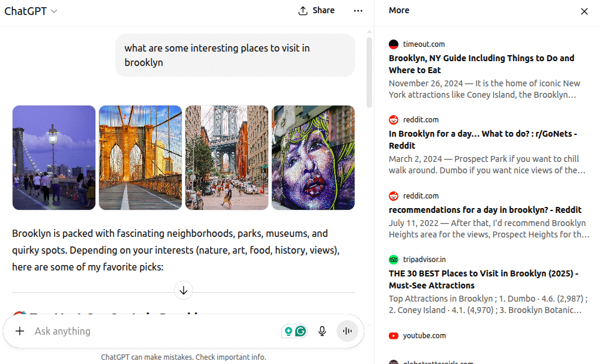This screenshot has height=364, width=600.
Task: Click the Share button
Action: click(x=316, y=11)
